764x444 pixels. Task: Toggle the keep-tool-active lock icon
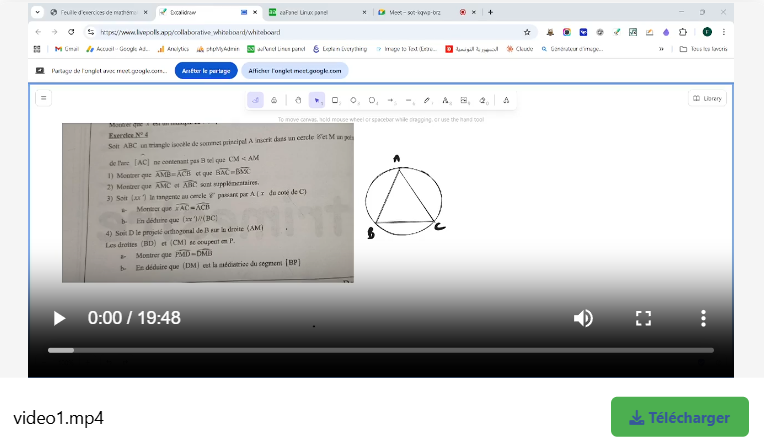[255, 100]
